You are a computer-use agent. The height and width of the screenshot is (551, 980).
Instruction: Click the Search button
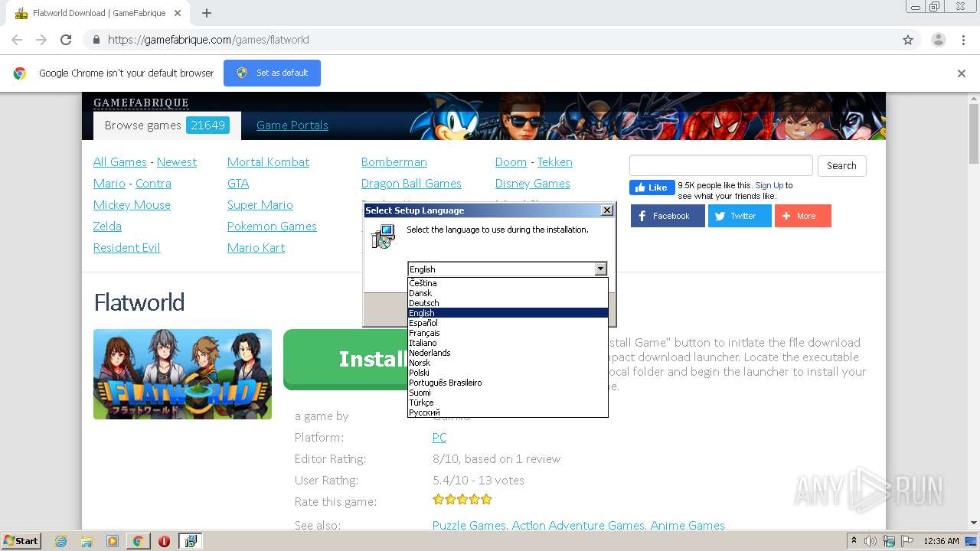(x=841, y=166)
